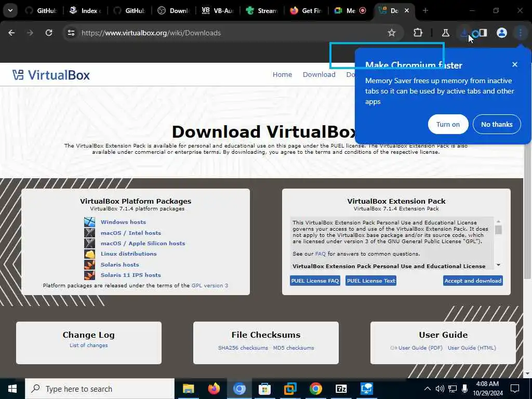Open Solaris hosts link
532x399 pixels.
(x=120, y=264)
